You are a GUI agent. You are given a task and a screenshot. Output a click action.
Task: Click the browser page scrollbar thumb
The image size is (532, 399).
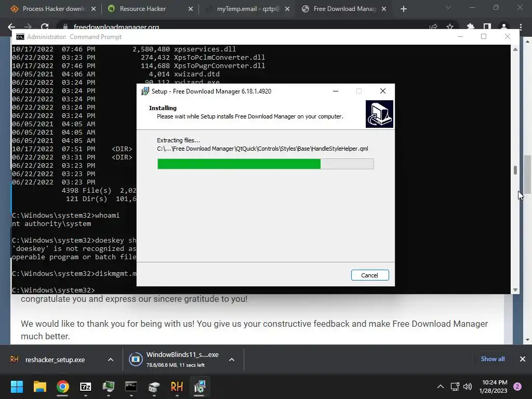coord(527,174)
